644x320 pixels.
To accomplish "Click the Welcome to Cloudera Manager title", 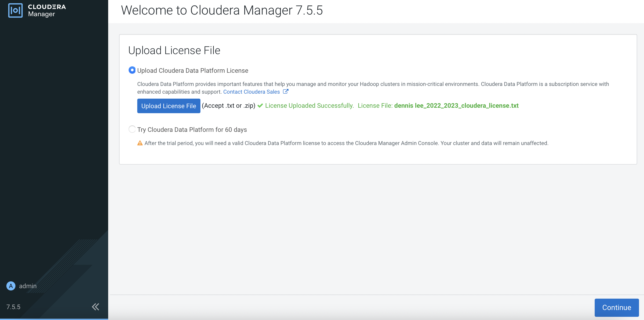I will (x=222, y=10).
